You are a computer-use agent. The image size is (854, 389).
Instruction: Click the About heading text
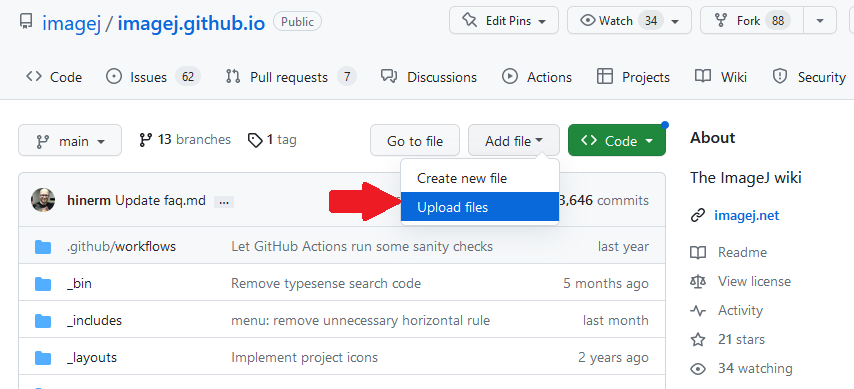coord(712,138)
